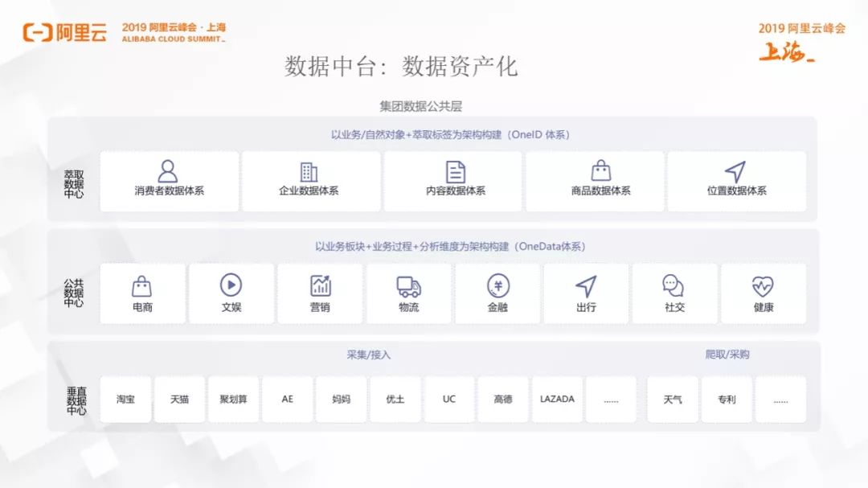Click the chart icon above 营销

click(321, 285)
